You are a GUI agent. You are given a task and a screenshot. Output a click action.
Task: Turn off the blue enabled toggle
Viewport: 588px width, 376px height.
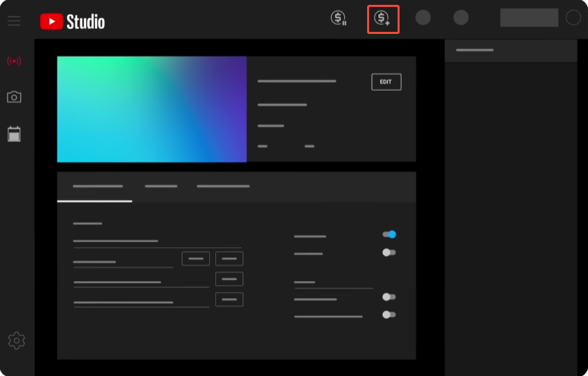click(389, 234)
